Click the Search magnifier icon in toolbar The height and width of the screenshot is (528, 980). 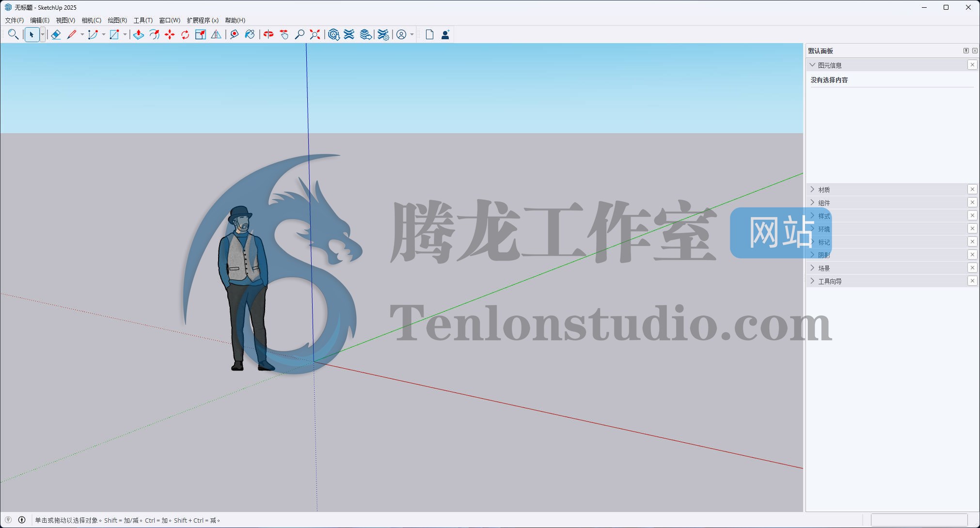pos(13,34)
